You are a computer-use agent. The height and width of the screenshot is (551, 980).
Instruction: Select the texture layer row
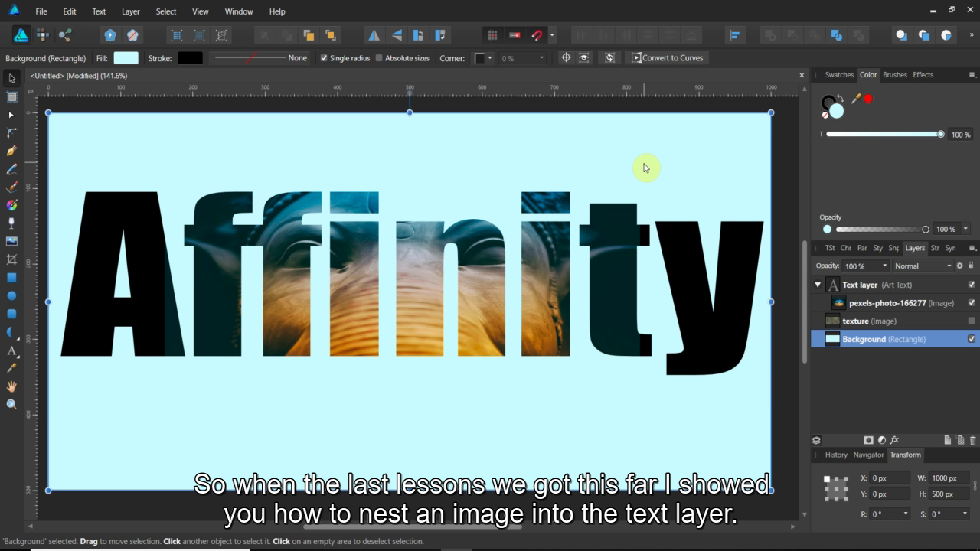[x=894, y=321]
